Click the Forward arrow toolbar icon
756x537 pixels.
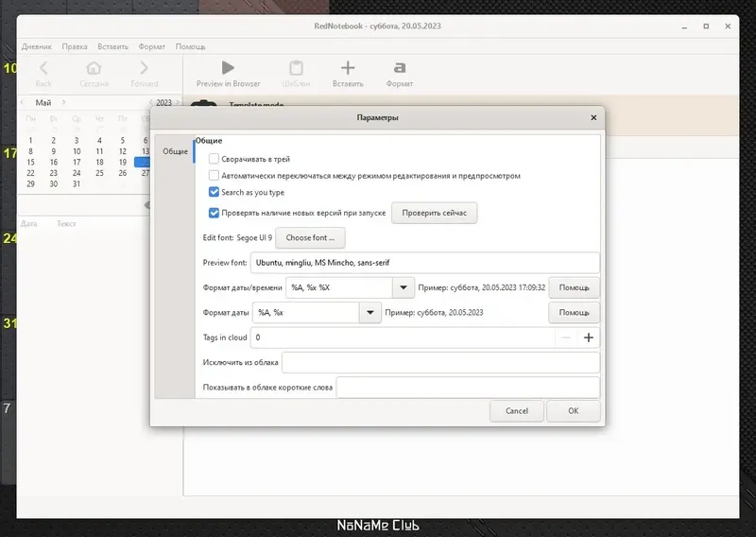point(144,68)
